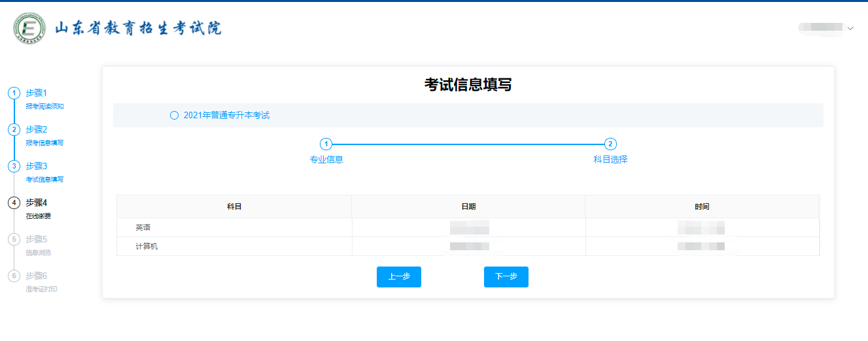Go to sidebar 步骤6 准考证打印
Screen dimensions: 868x341
point(33,282)
